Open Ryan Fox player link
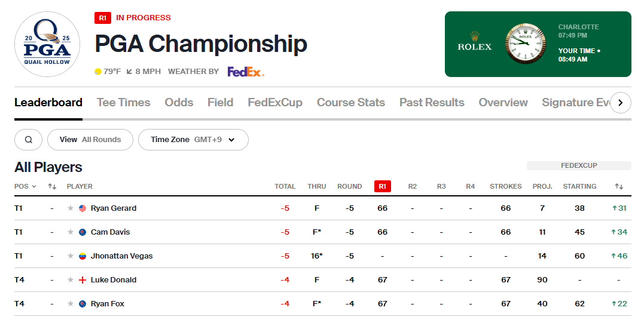This screenshot has width=644, height=326. pyautogui.click(x=107, y=304)
